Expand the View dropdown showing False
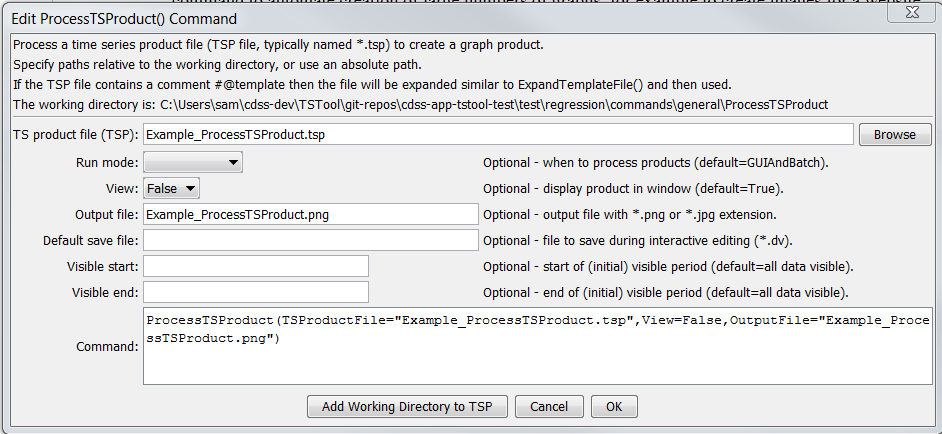 click(x=172, y=188)
